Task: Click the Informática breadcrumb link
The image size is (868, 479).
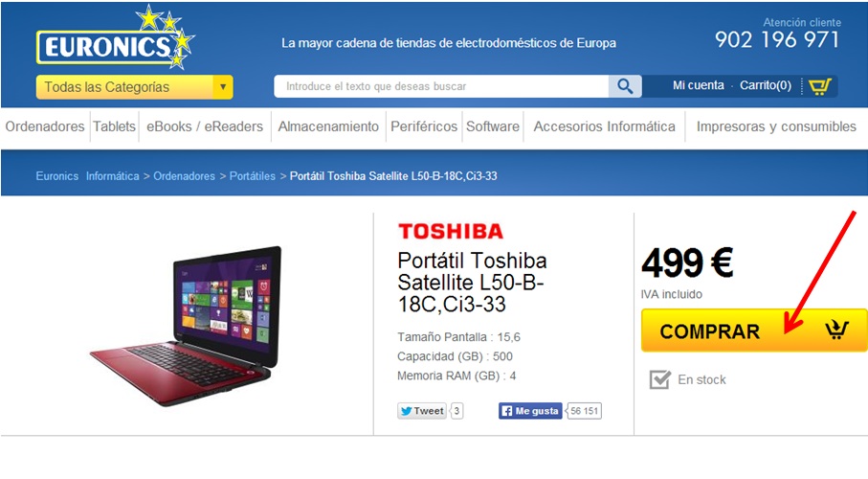Action: [112, 176]
